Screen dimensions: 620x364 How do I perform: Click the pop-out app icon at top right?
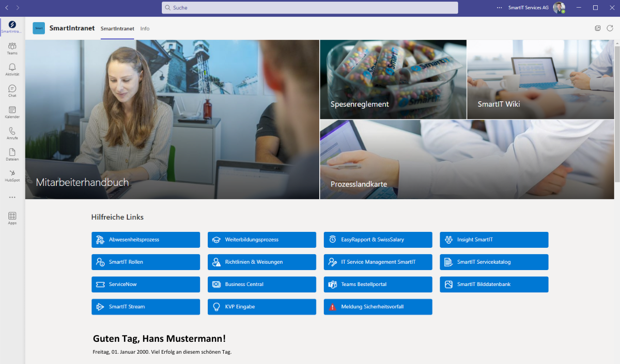tap(598, 28)
